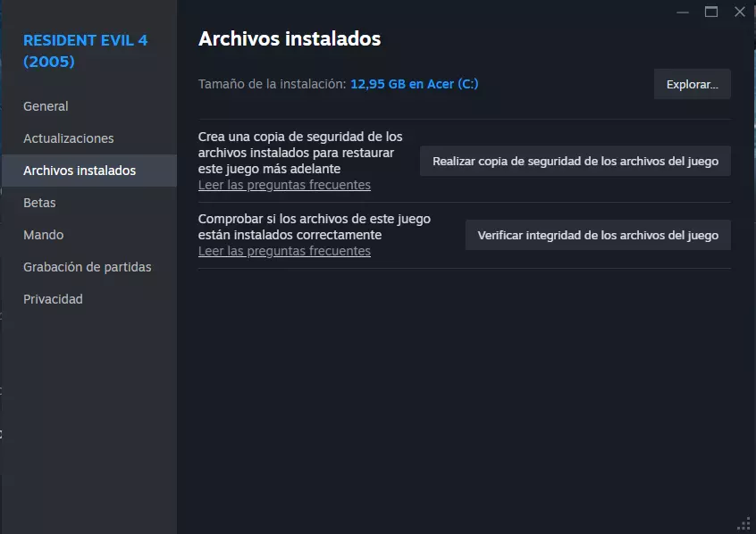Open Grabación de partidas settings

(x=88, y=267)
